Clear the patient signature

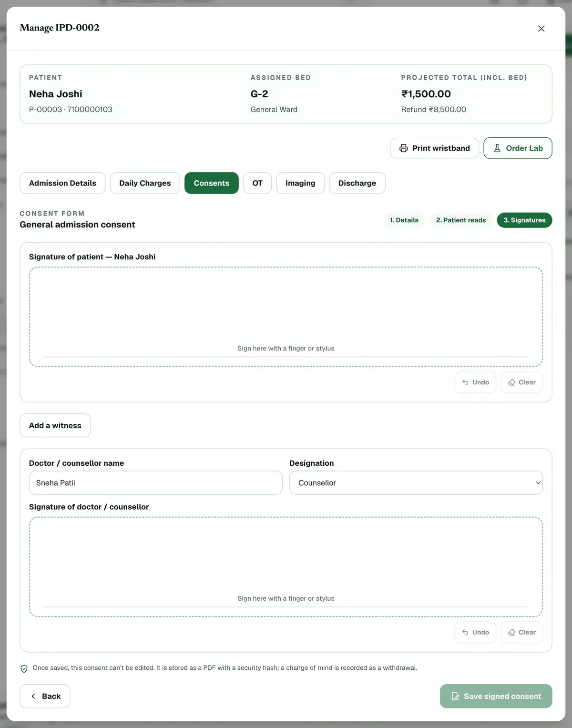pos(521,382)
